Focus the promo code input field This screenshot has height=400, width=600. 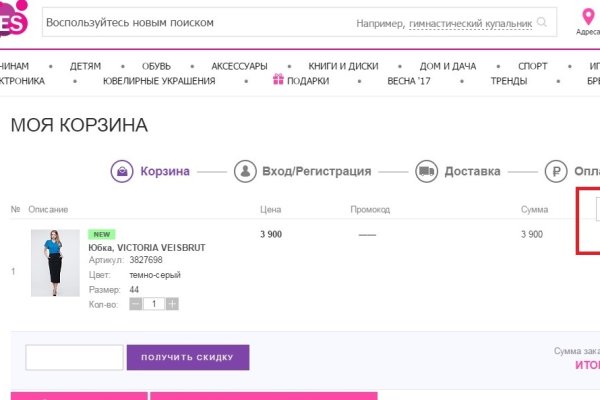click(74, 357)
